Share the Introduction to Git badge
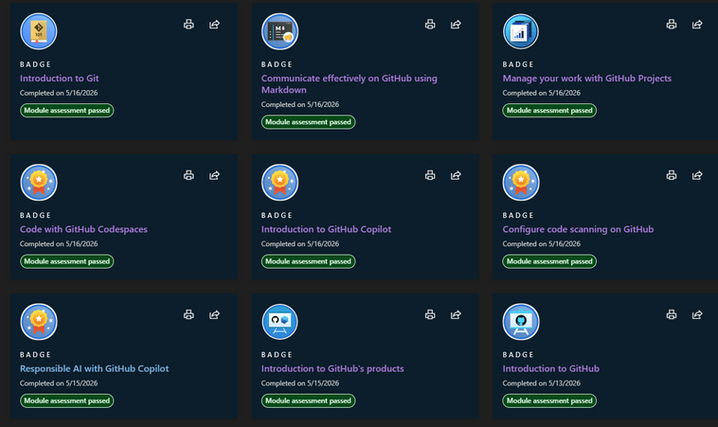The height and width of the screenshot is (427, 718). pos(214,24)
